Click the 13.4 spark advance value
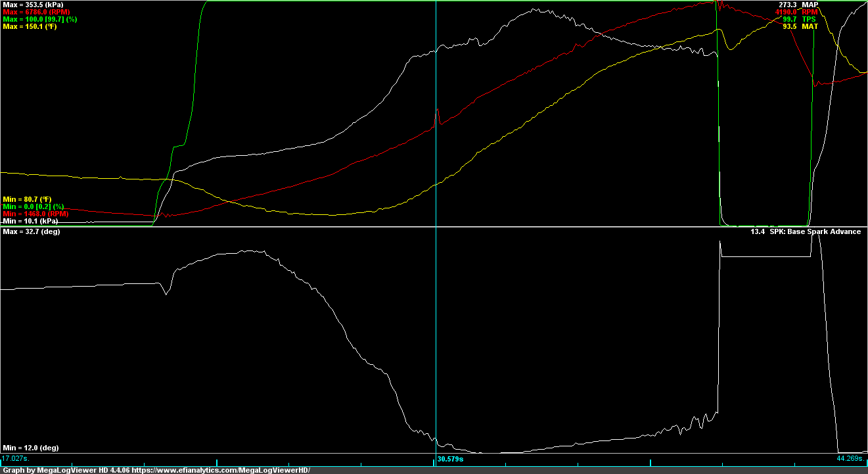The height and width of the screenshot is (474, 868). coord(757,232)
